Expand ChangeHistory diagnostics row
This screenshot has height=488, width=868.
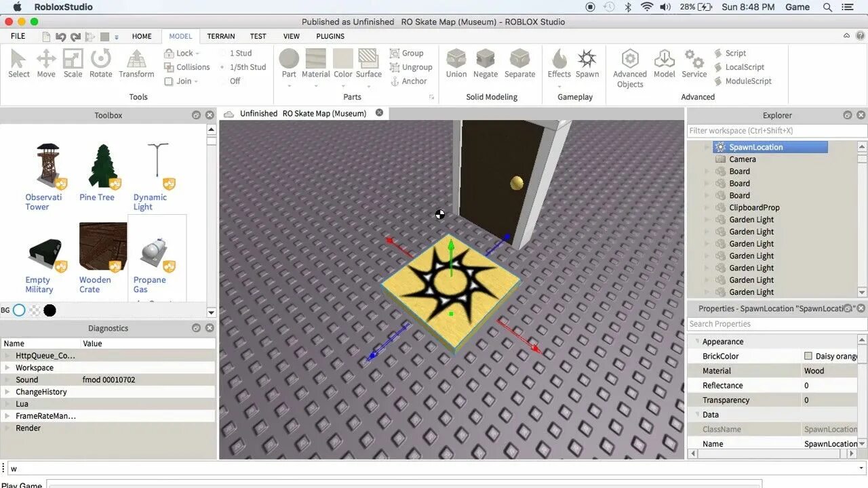(x=7, y=392)
